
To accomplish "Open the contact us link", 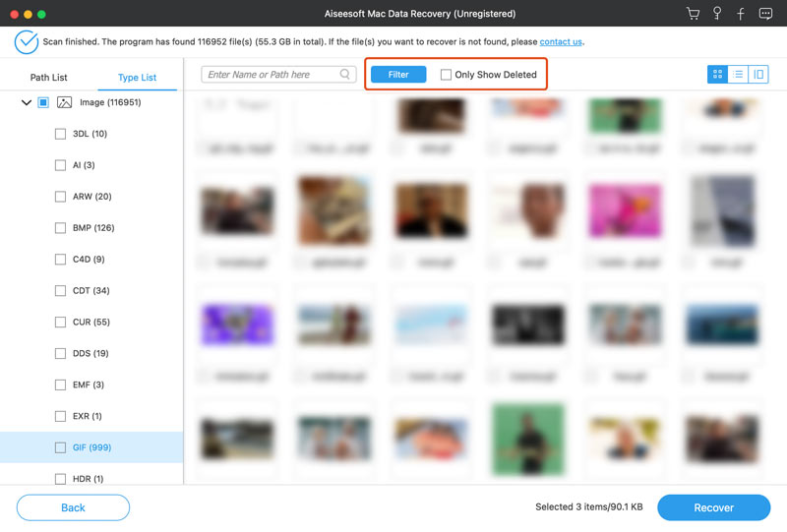I will coord(560,42).
